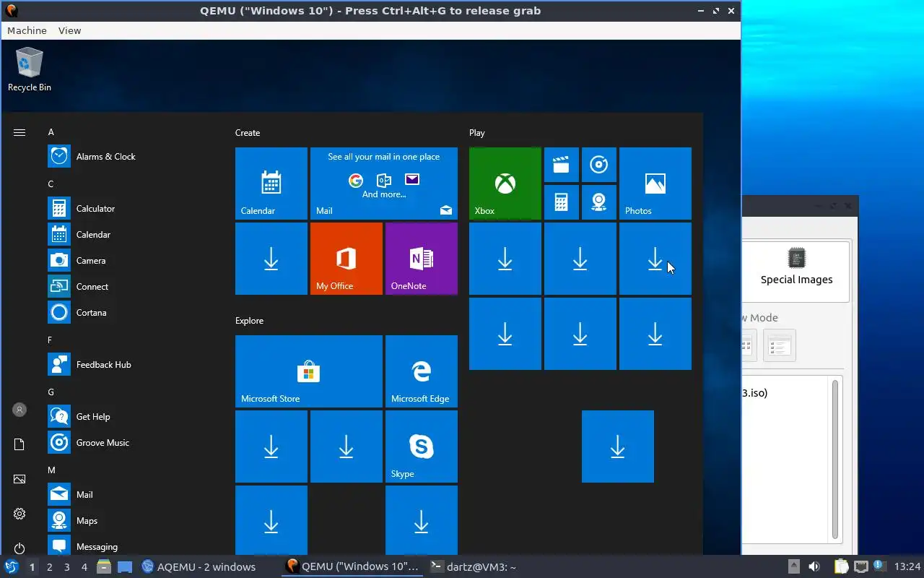Switch to workspace 2 in the panel
The height and width of the screenshot is (578, 924).
click(50, 567)
